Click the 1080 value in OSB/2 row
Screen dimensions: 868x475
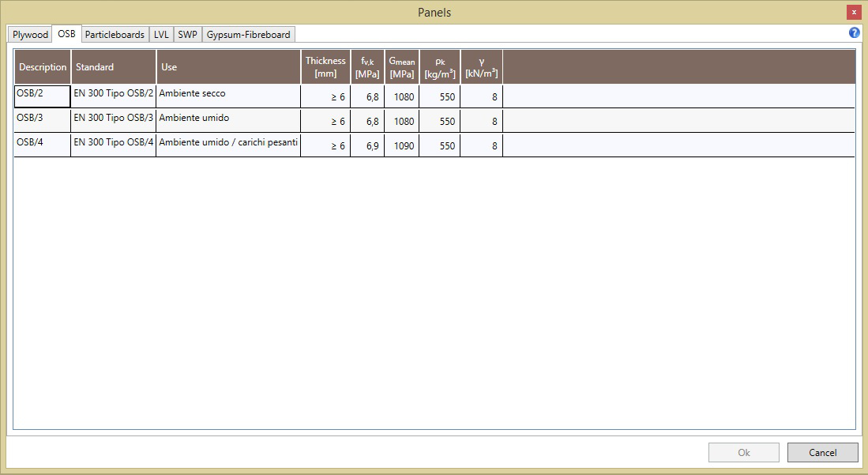pyautogui.click(x=402, y=96)
